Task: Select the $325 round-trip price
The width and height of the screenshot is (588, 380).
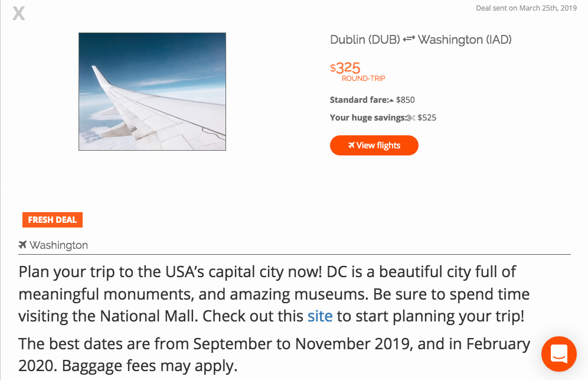Action: tap(345, 68)
